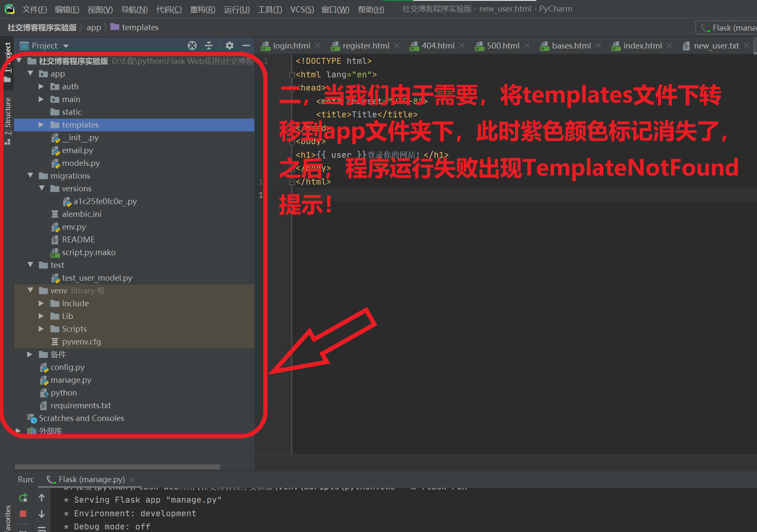This screenshot has width=757, height=532.
Task: Open the VCS menu
Action: click(x=302, y=9)
